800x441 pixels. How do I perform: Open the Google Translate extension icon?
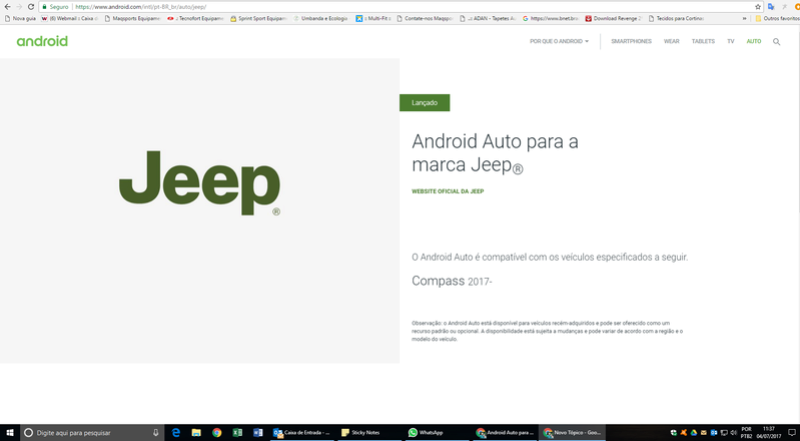(771, 7)
